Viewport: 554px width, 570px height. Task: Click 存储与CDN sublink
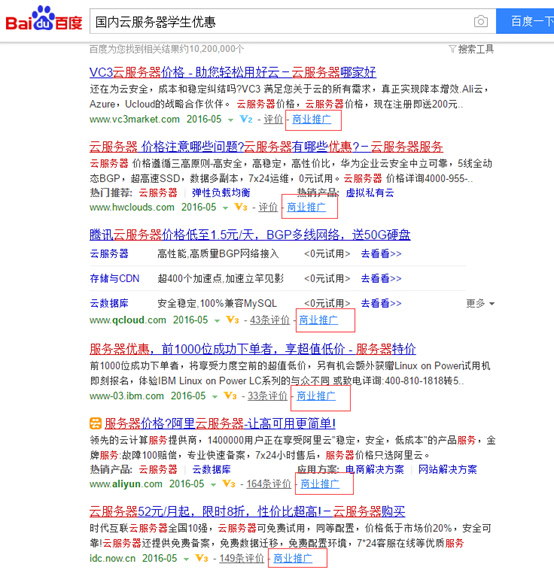coord(115,278)
